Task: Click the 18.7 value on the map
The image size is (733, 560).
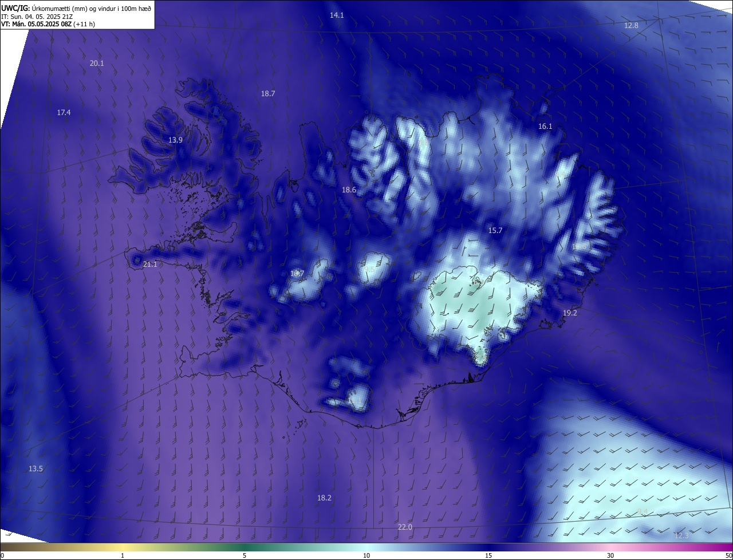Action: (268, 93)
